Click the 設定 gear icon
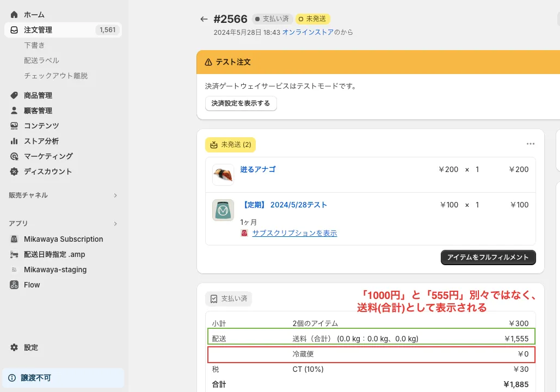The width and height of the screenshot is (560, 392). click(x=14, y=347)
